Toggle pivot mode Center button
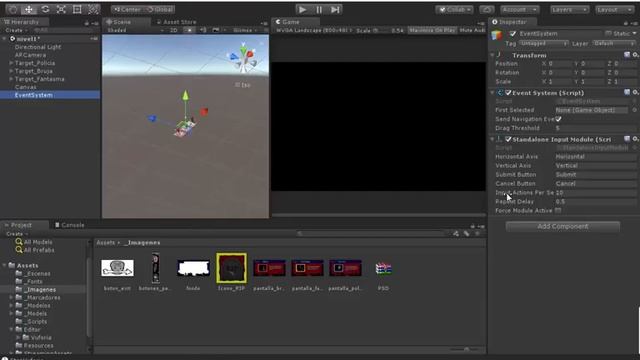 [x=127, y=9]
